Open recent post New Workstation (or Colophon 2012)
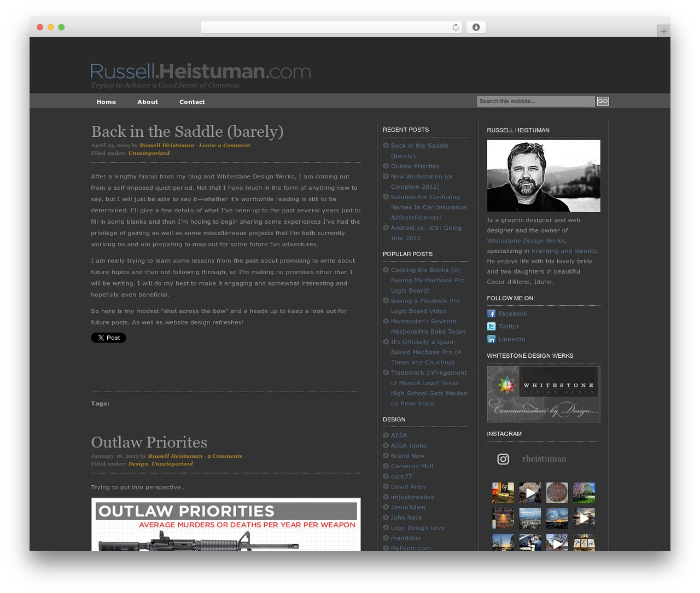700x593 pixels. pyautogui.click(x=422, y=182)
